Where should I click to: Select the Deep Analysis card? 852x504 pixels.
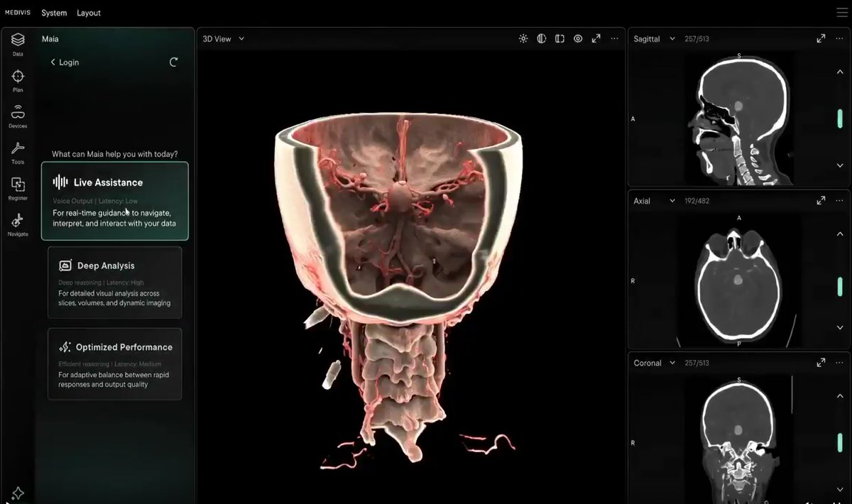115,283
